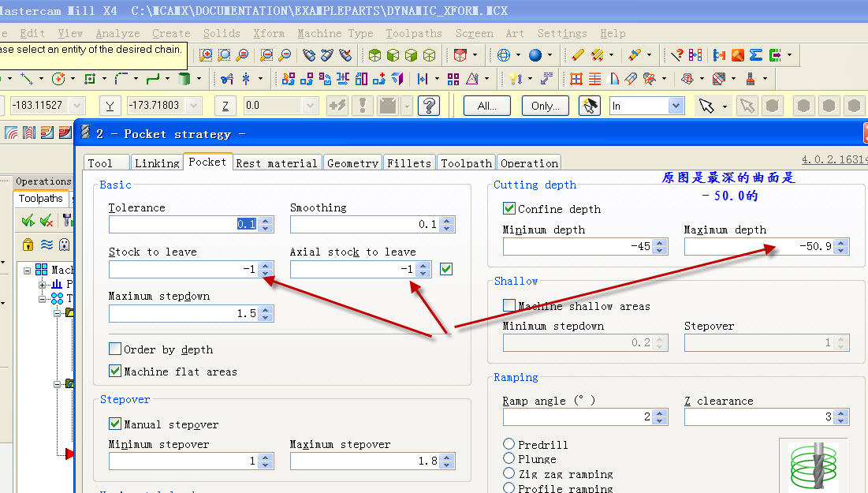Click the single yellow pencil delete icon
This screenshot has width=868, height=493.
[x=577, y=55]
